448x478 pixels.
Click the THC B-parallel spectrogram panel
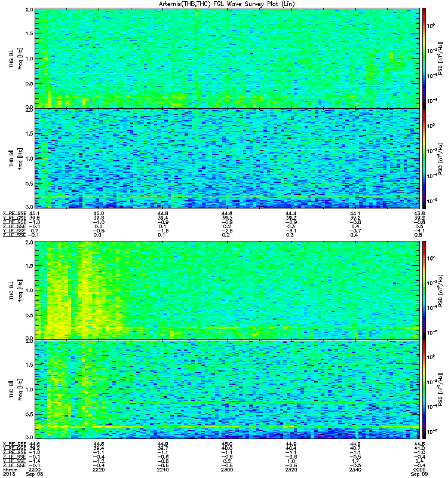coord(227,390)
